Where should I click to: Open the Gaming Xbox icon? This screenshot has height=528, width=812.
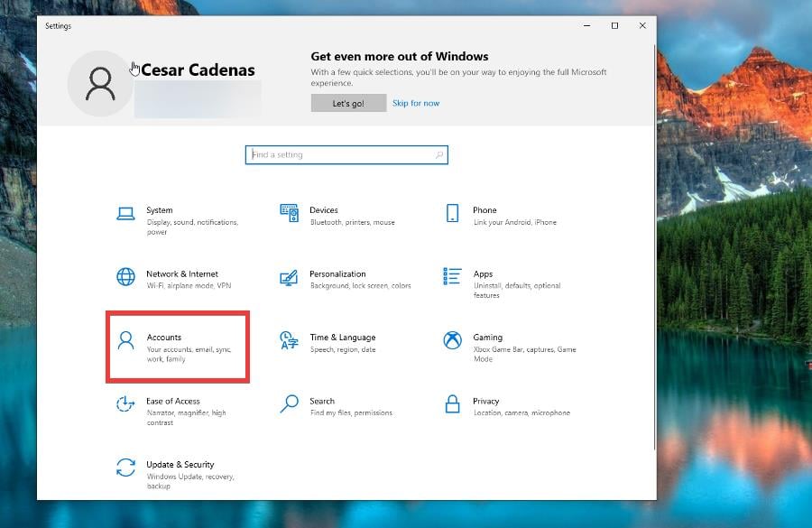pos(452,340)
